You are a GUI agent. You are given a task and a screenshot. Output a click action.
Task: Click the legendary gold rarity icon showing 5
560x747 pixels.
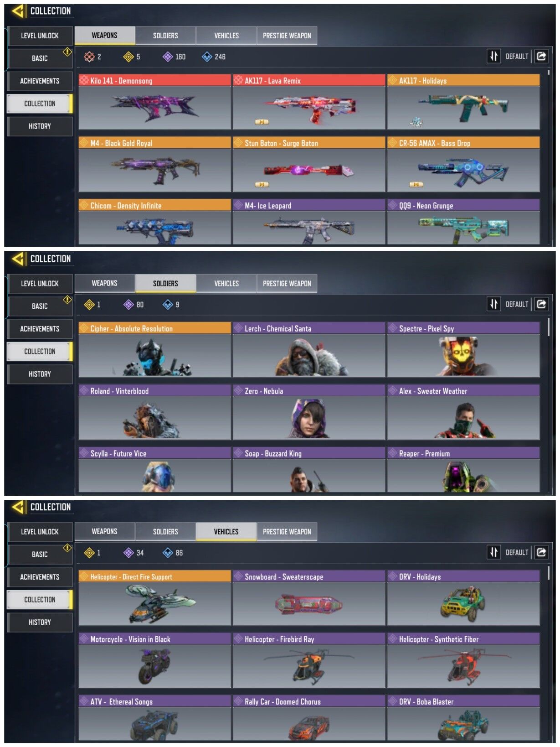pyautogui.click(x=128, y=57)
